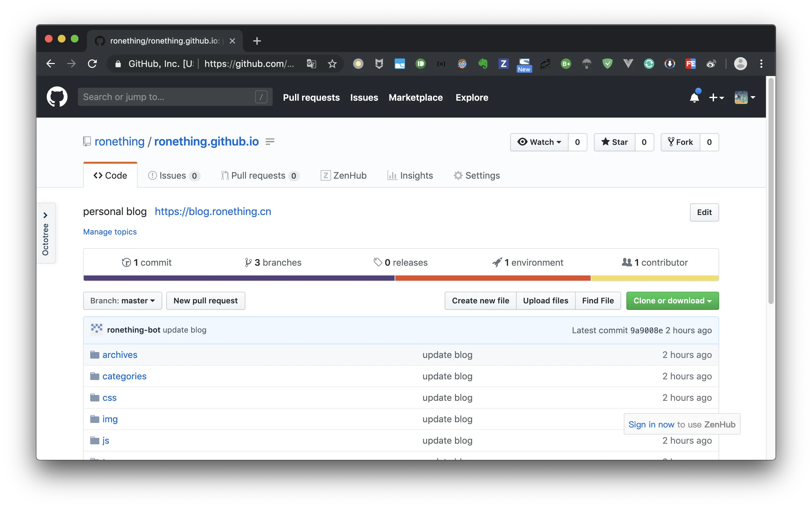This screenshot has width=812, height=508.
Task: View the 3 branches
Action: pos(273,262)
